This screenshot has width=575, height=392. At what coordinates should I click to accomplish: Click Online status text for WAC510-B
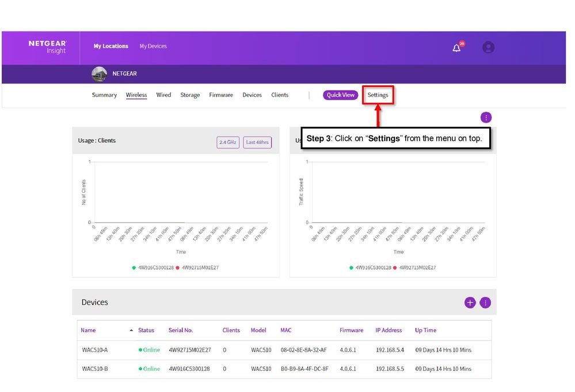pos(151,369)
